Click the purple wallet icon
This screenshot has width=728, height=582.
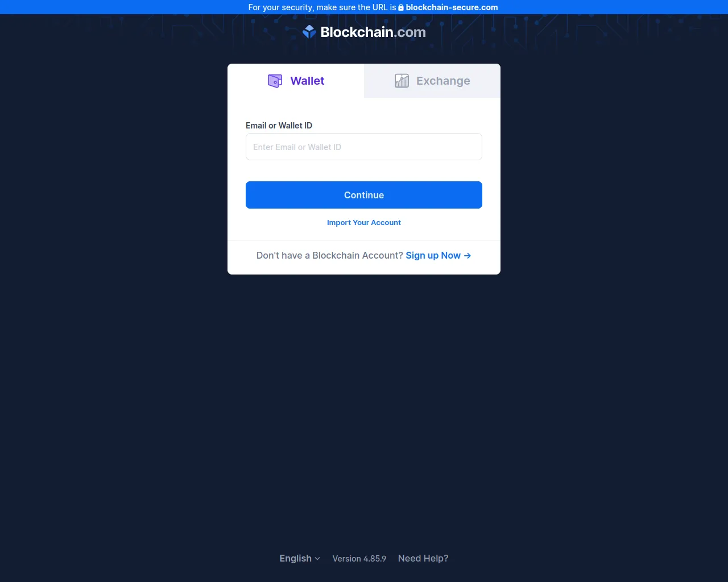click(275, 81)
